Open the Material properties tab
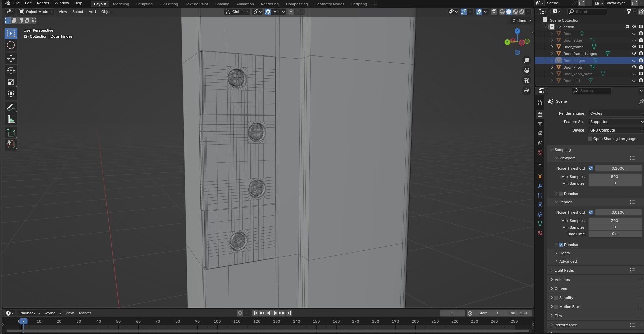This screenshot has height=334, width=644. point(540,233)
